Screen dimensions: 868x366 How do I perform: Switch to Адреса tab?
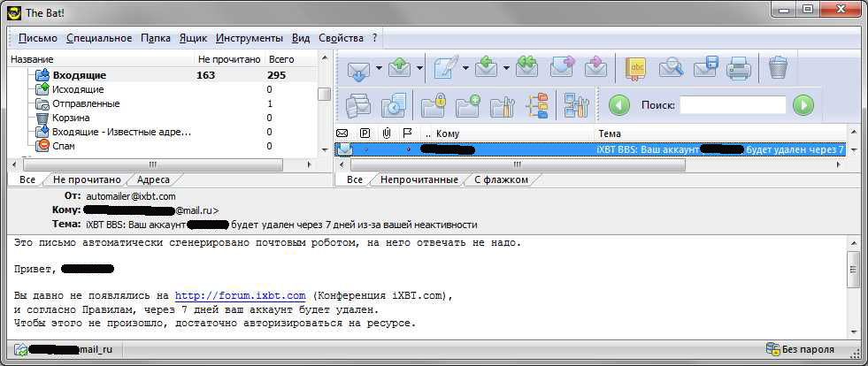point(153,179)
